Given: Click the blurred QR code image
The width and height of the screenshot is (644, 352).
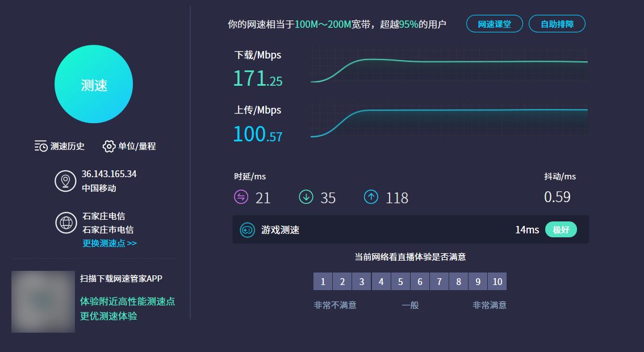Looking at the screenshot, I should click(x=43, y=301).
